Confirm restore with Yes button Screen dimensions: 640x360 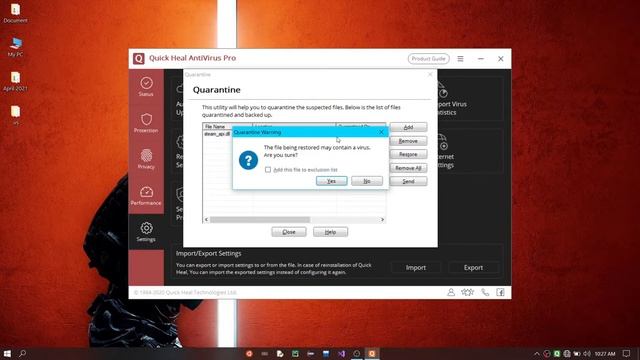pos(331,181)
